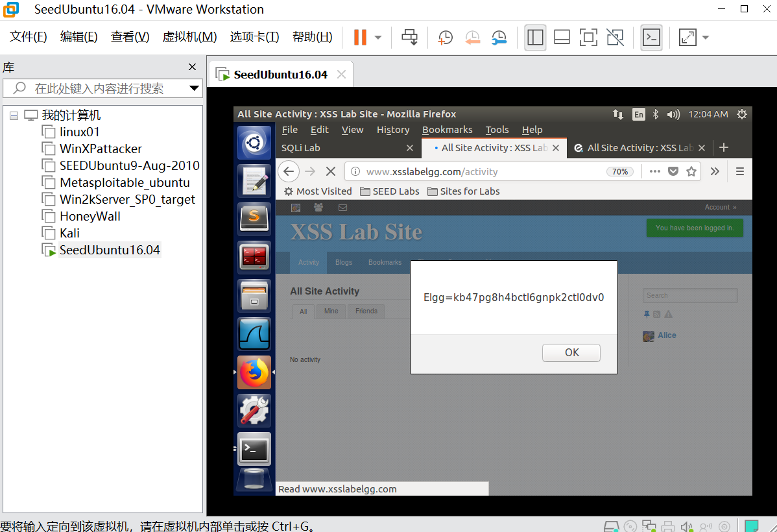The height and width of the screenshot is (532, 777).
Task: Toggle the library sidebar view
Action: click(535, 37)
